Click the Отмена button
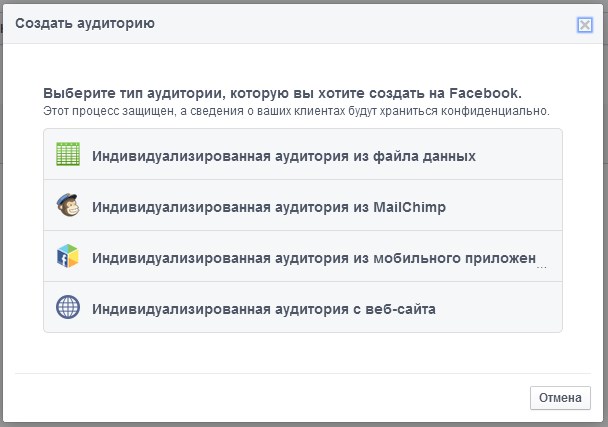The width and height of the screenshot is (608, 427). (560, 398)
